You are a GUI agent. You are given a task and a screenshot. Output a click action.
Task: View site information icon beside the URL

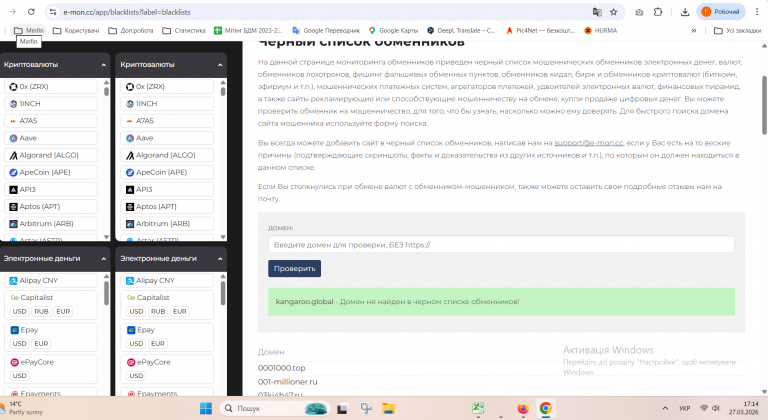click(53, 12)
